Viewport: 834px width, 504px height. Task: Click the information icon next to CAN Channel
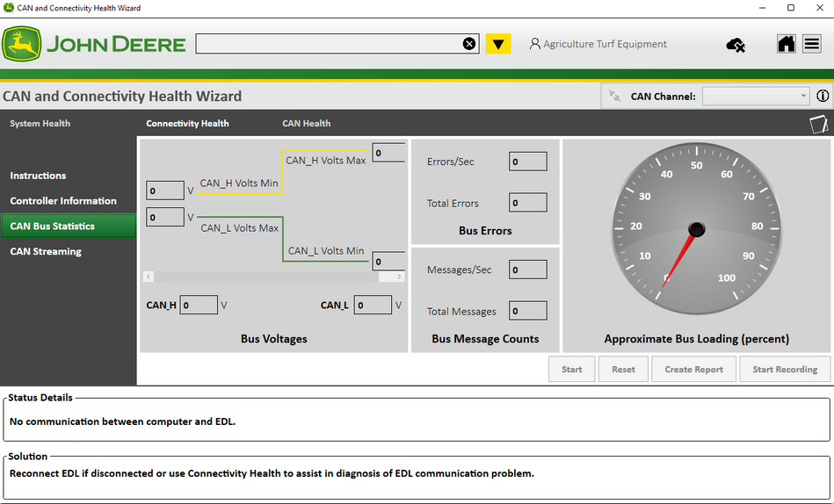(x=823, y=97)
